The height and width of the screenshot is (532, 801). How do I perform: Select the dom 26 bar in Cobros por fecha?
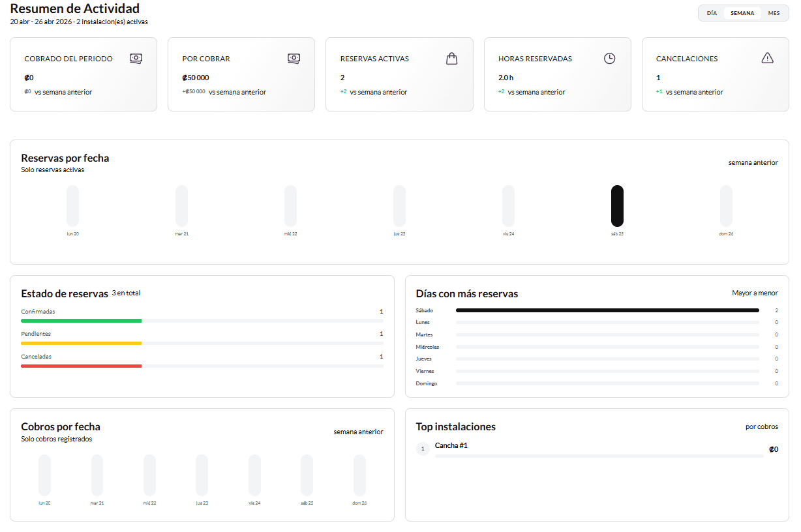[359, 475]
